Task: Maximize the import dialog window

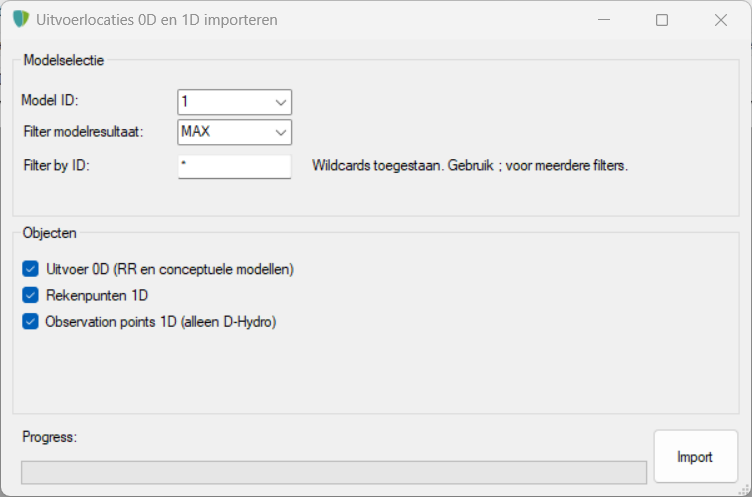Action: click(x=662, y=20)
